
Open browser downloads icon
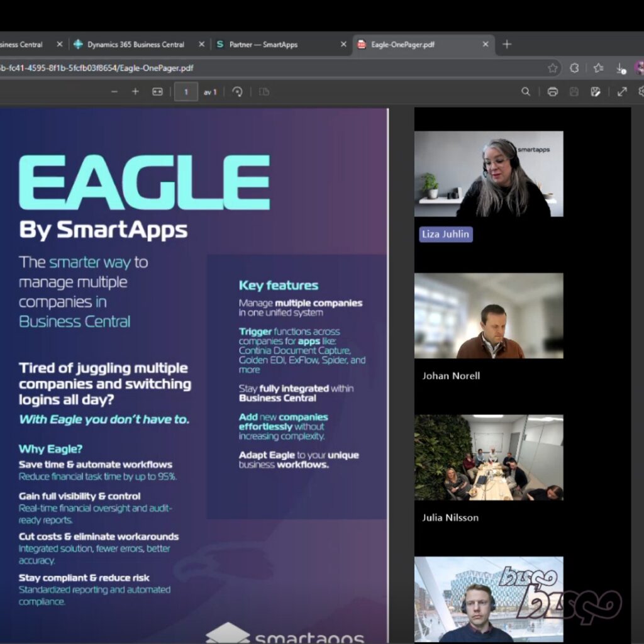tap(621, 68)
